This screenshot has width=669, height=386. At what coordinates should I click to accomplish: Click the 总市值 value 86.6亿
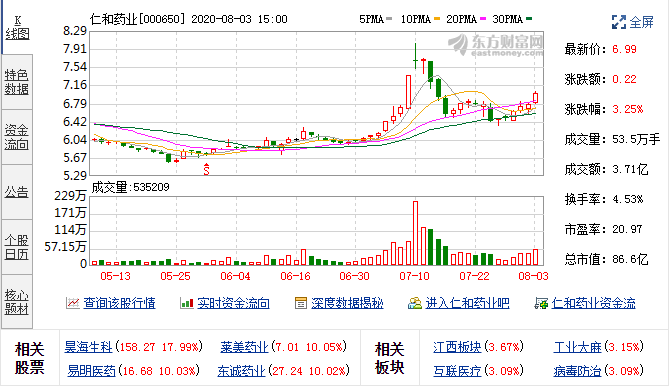click(631, 259)
